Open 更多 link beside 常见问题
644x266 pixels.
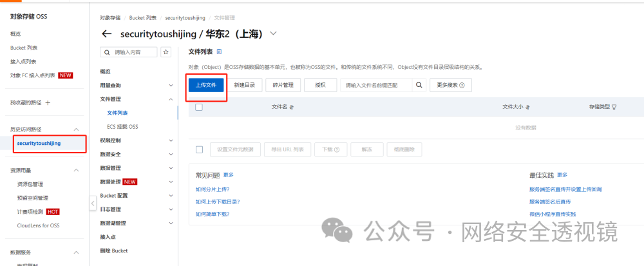(x=229, y=175)
